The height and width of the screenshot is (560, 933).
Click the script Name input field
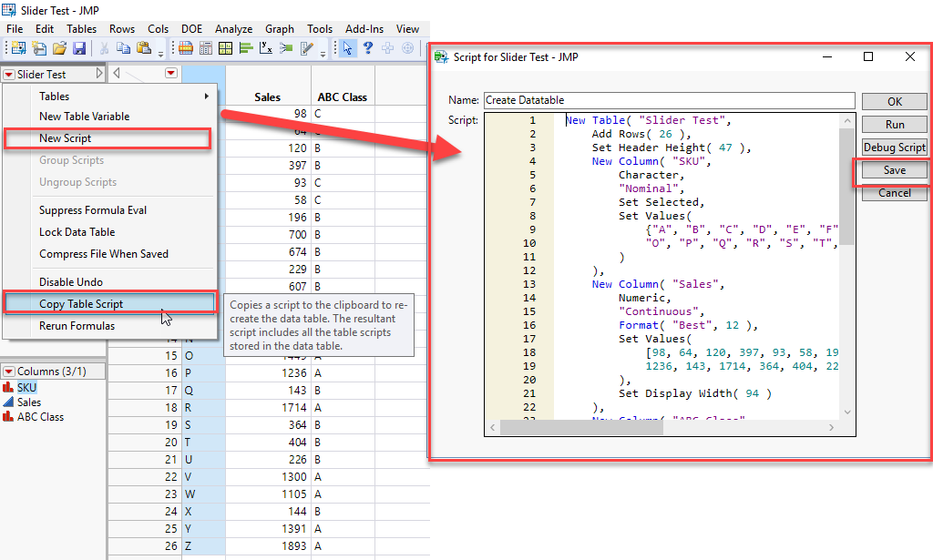pos(669,100)
